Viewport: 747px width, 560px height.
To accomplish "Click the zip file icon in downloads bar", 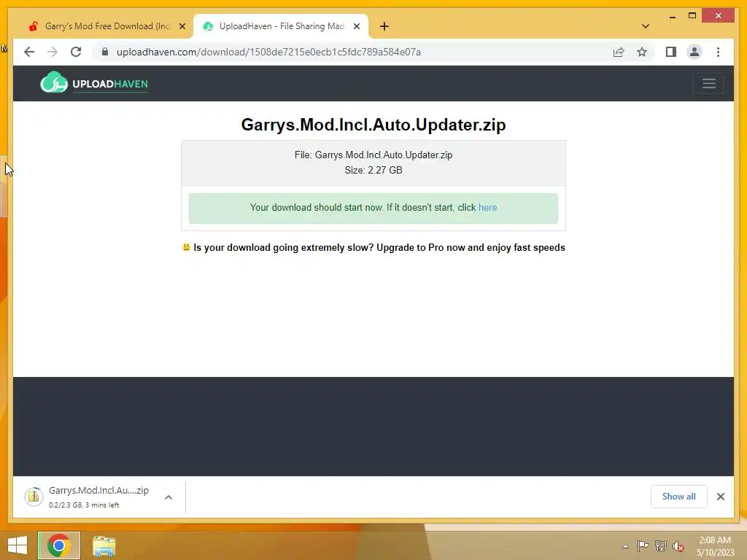I will (34, 497).
